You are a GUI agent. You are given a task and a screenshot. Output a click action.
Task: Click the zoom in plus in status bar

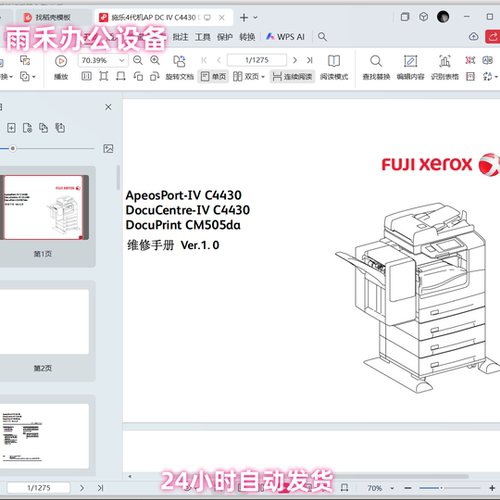tap(492, 488)
